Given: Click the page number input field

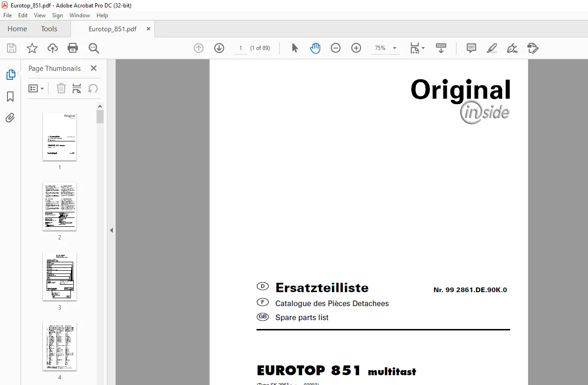Looking at the screenshot, I should [x=241, y=48].
